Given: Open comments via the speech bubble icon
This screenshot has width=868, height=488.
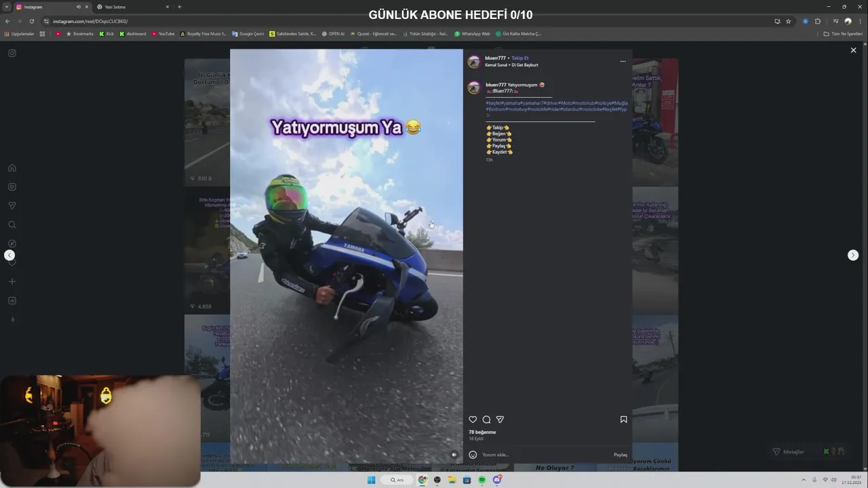Looking at the screenshot, I should point(486,420).
